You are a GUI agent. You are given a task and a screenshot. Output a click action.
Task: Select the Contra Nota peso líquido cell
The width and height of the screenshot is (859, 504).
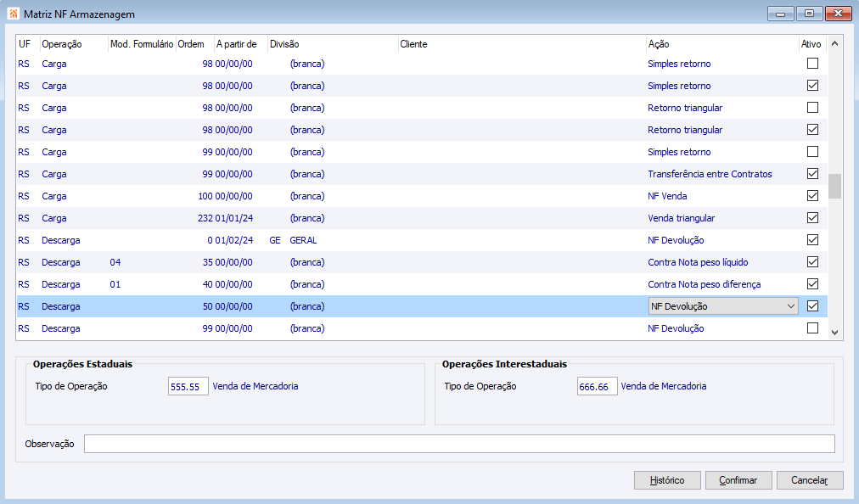(x=698, y=262)
